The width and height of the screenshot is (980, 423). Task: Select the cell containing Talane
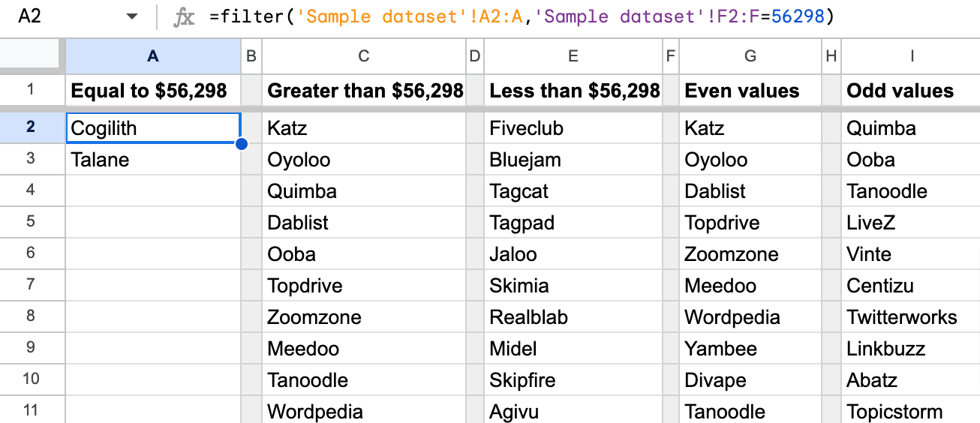click(153, 159)
